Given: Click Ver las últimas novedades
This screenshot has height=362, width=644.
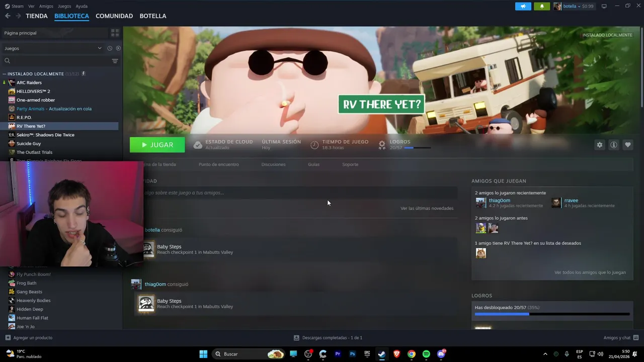Looking at the screenshot, I should coord(427,208).
